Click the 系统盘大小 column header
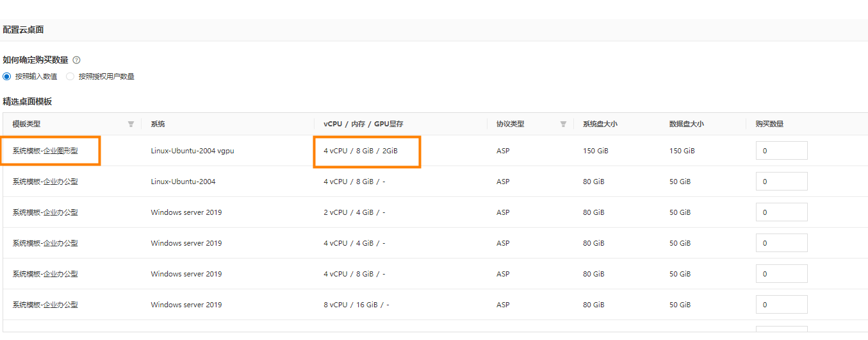 [600, 124]
